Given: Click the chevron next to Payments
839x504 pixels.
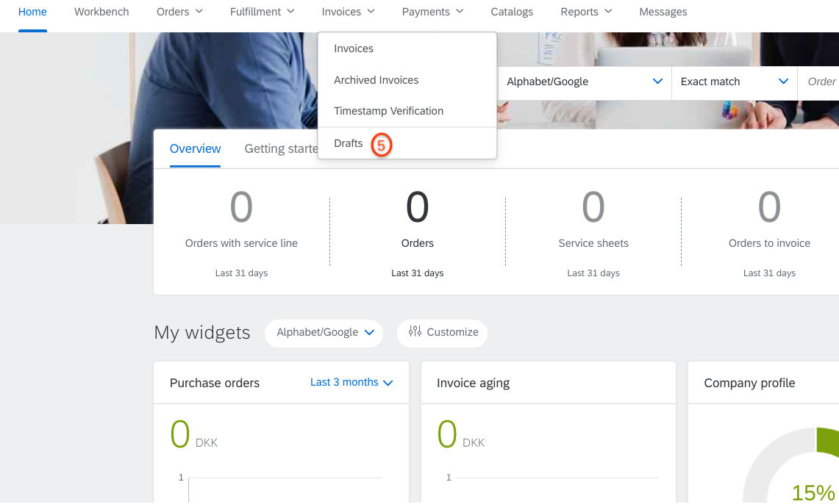Looking at the screenshot, I should [460, 11].
